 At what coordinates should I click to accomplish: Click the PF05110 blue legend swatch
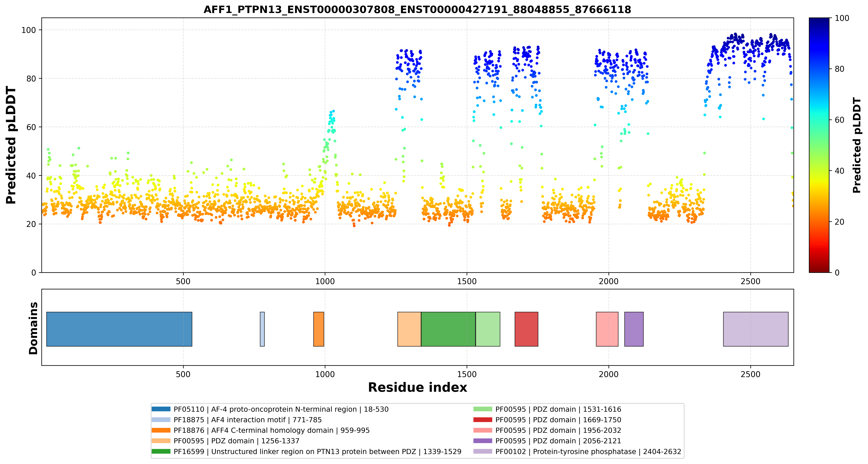point(161,409)
